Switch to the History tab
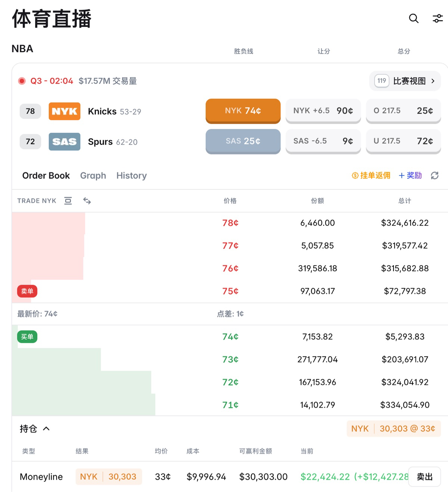Viewport: 448px width, 492px height. [x=131, y=175]
